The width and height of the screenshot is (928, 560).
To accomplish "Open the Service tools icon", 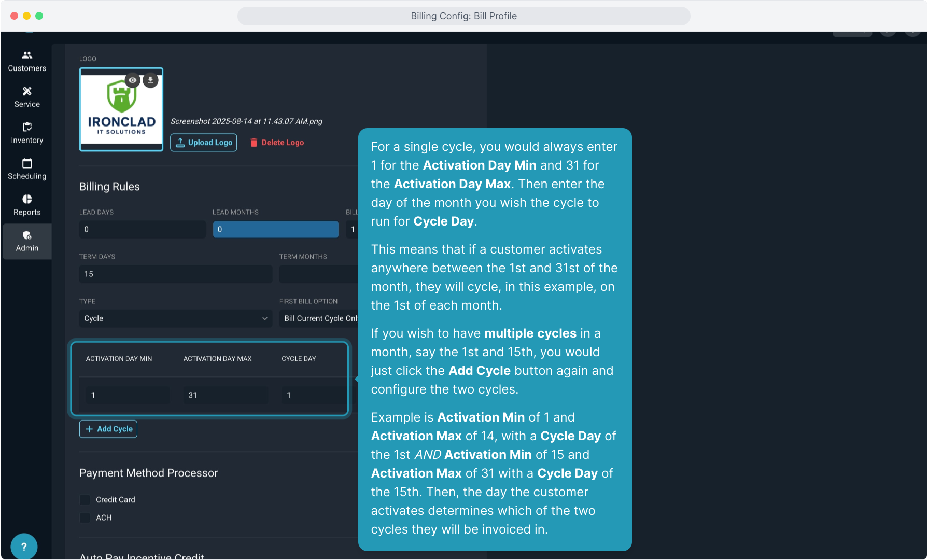I will pyautogui.click(x=27, y=91).
